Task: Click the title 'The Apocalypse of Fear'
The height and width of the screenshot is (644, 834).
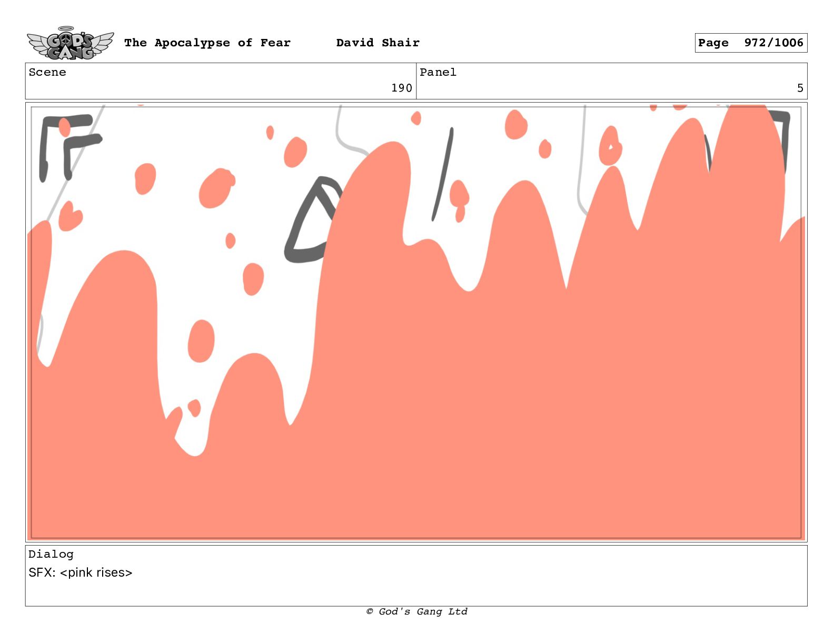Action: pos(207,43)
